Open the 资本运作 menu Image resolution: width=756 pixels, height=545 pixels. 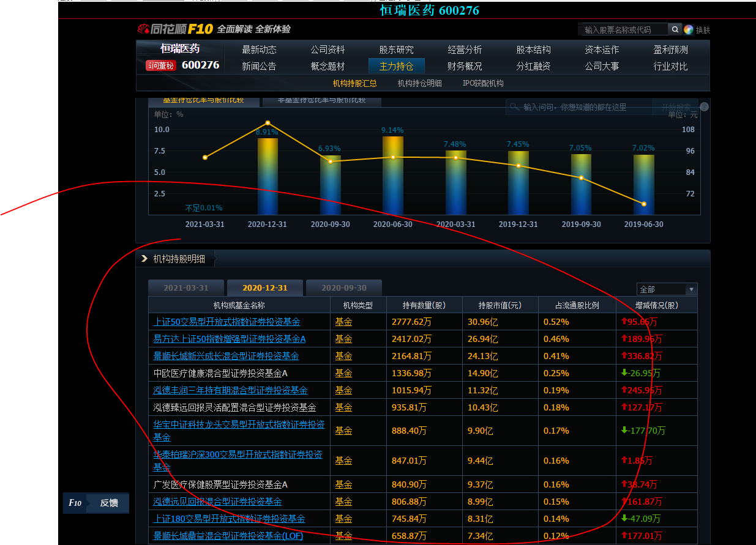[x=602, y=50]
